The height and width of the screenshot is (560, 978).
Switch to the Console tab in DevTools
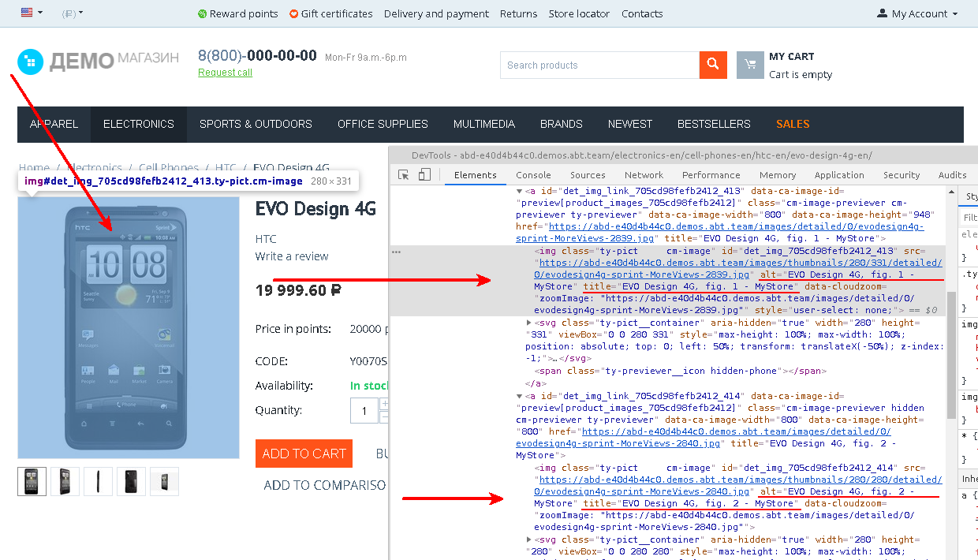click(533, 175)
